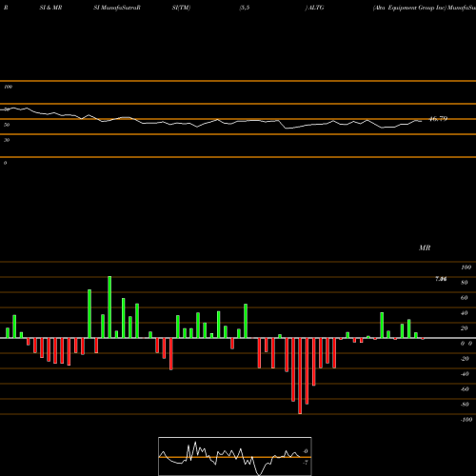
Task: Click the tallest green MR bar
Action: (109, 307)
